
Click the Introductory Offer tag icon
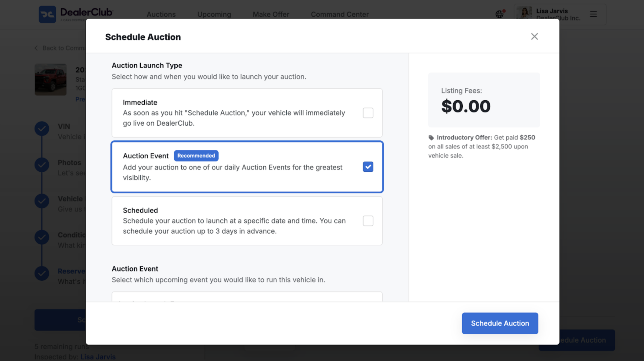coord(431,138)
